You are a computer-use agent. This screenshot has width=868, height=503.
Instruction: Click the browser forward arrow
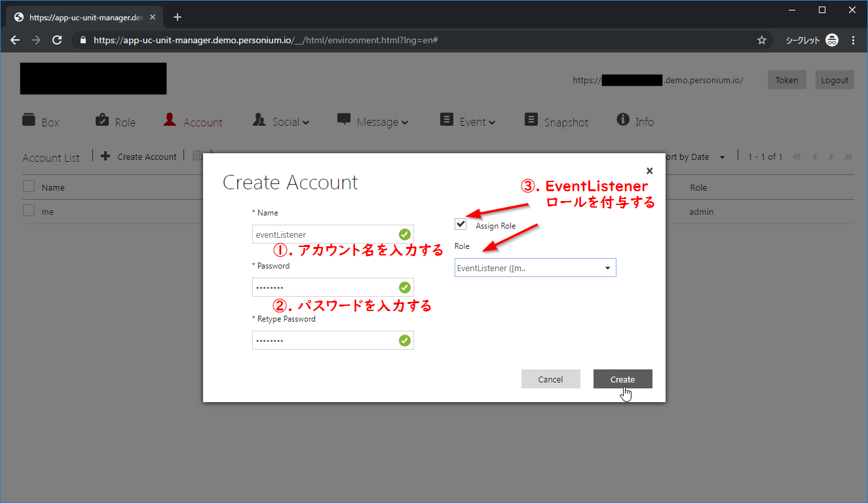36,40
